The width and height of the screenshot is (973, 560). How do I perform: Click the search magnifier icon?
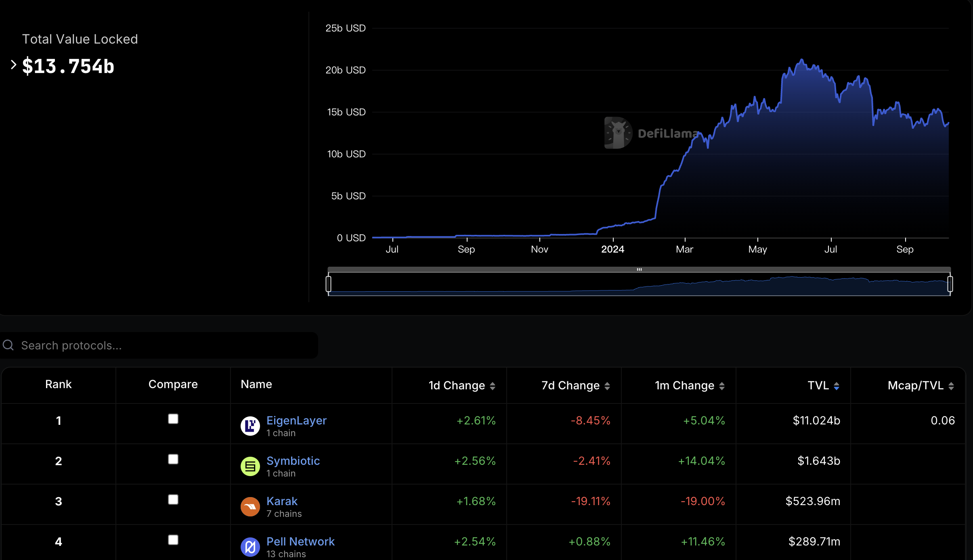coord(8,345)
